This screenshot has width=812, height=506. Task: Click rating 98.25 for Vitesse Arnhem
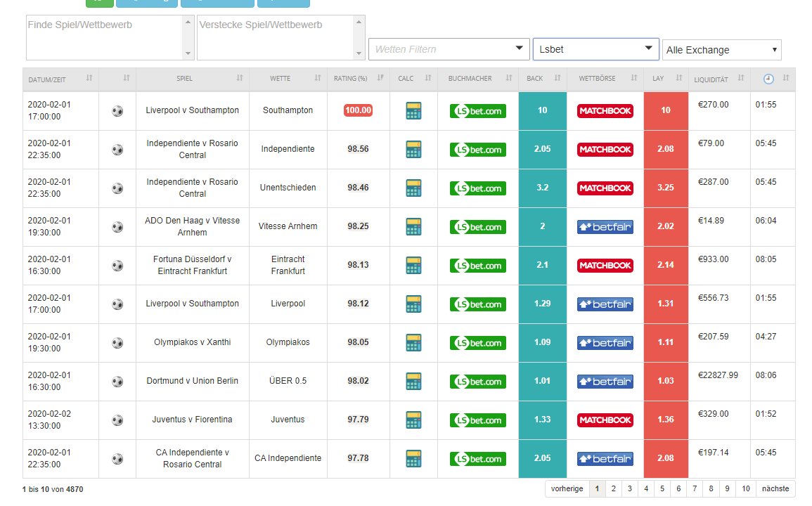point(358,226)
